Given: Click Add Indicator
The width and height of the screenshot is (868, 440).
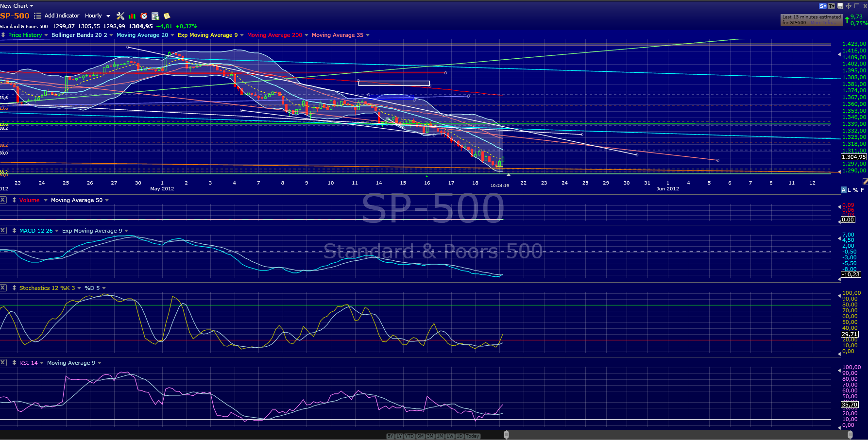Looking at the screenshot, I should coord(62,16).
